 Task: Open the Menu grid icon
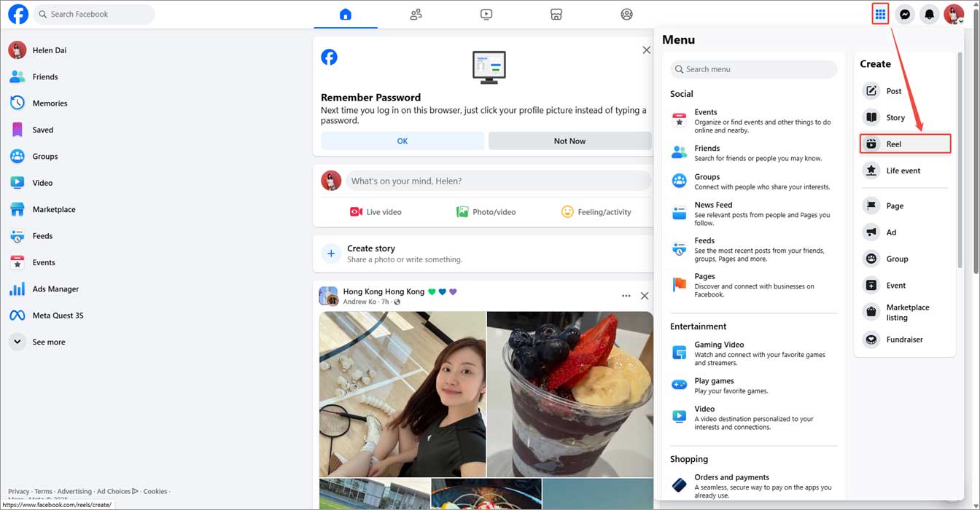(x=880, y=14)
